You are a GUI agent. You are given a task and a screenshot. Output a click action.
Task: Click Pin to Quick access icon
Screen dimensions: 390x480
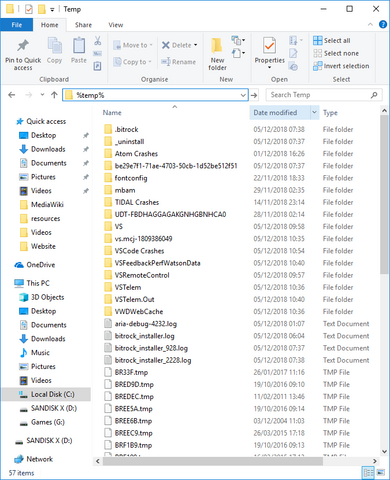(x=23, y=46)
